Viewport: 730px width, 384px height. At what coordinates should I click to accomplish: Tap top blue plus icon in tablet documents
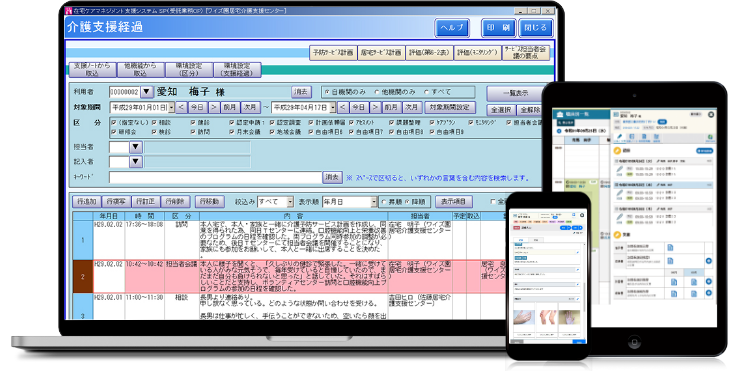point(709,261)
